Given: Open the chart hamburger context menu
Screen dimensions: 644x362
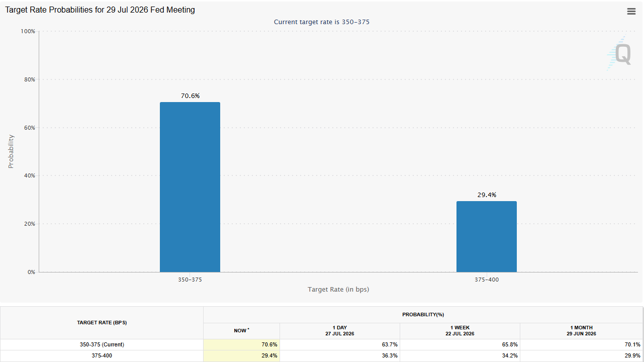Looking at the screenshot, I should (x=631, y=12).
